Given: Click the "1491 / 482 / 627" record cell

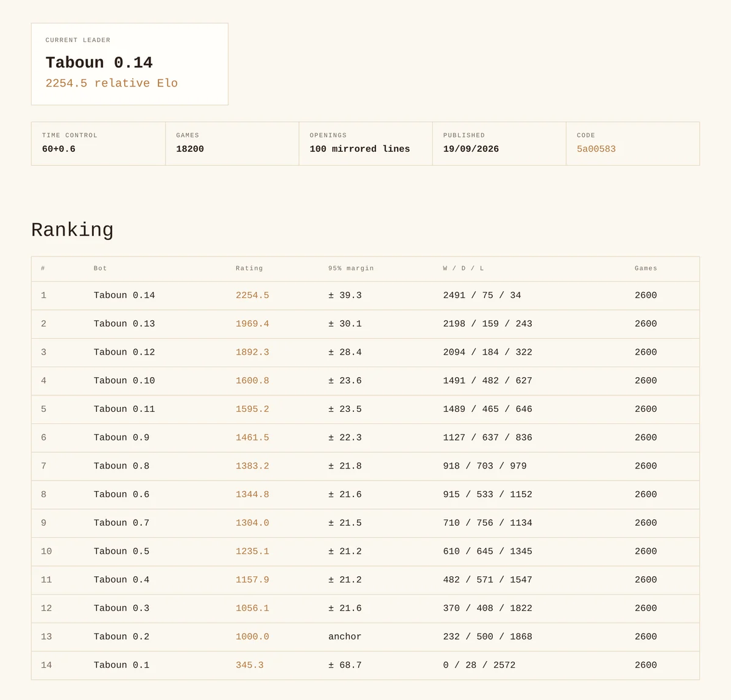Looking at the screenshot, I should coord(487,381).
